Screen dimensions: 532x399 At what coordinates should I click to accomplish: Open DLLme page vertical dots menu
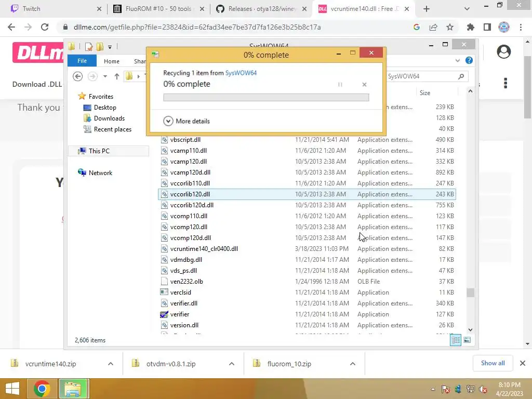pyautogui.click(x=506, y=83)
